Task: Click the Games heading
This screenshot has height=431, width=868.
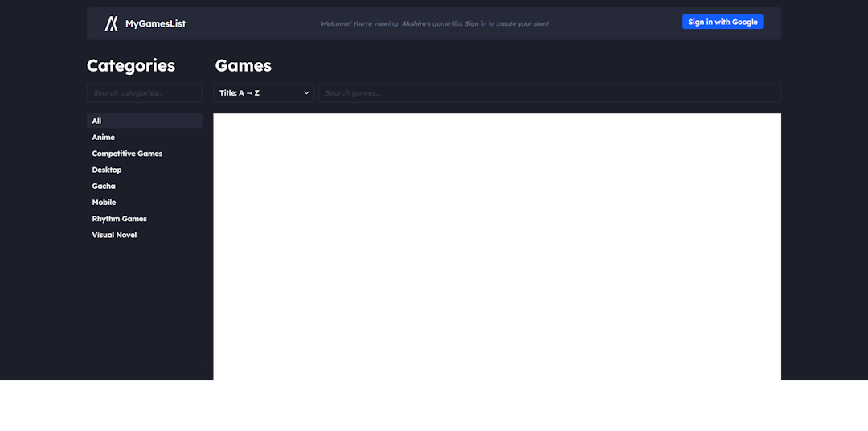Action: [x=244, y=66]
